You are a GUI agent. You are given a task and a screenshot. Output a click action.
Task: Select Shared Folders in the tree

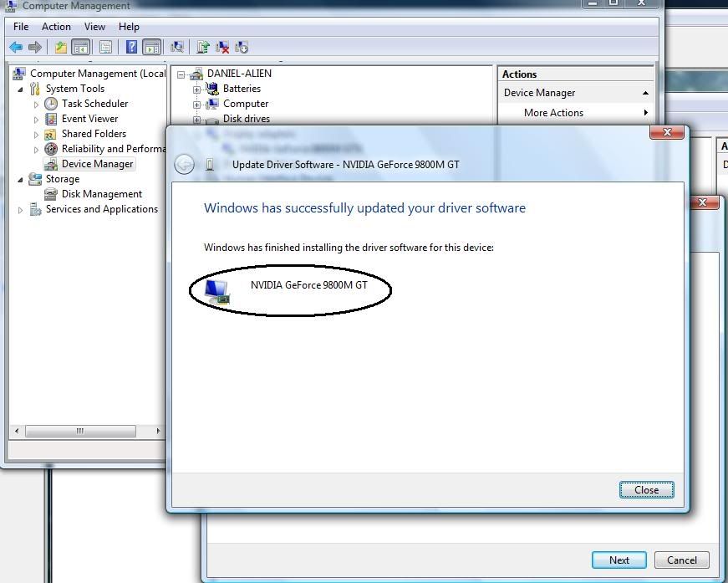coord(94,133)
